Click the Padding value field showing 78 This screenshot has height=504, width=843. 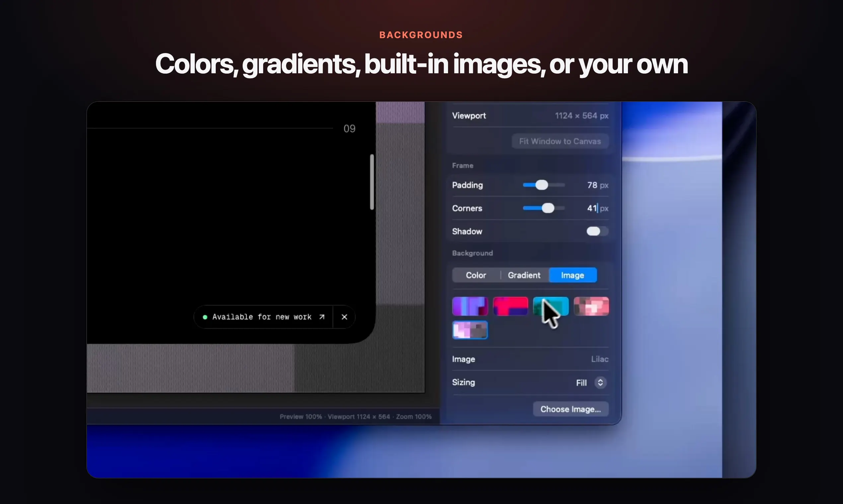point(592,185)
